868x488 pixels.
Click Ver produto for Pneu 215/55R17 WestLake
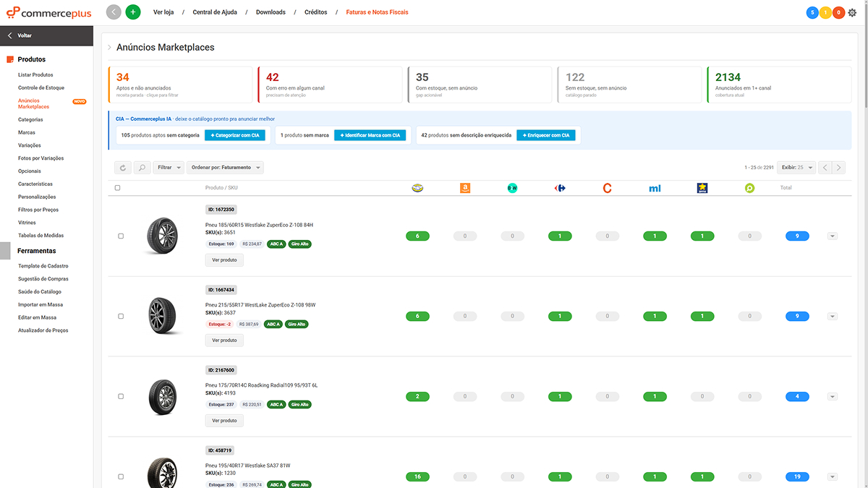pos(224,341)
